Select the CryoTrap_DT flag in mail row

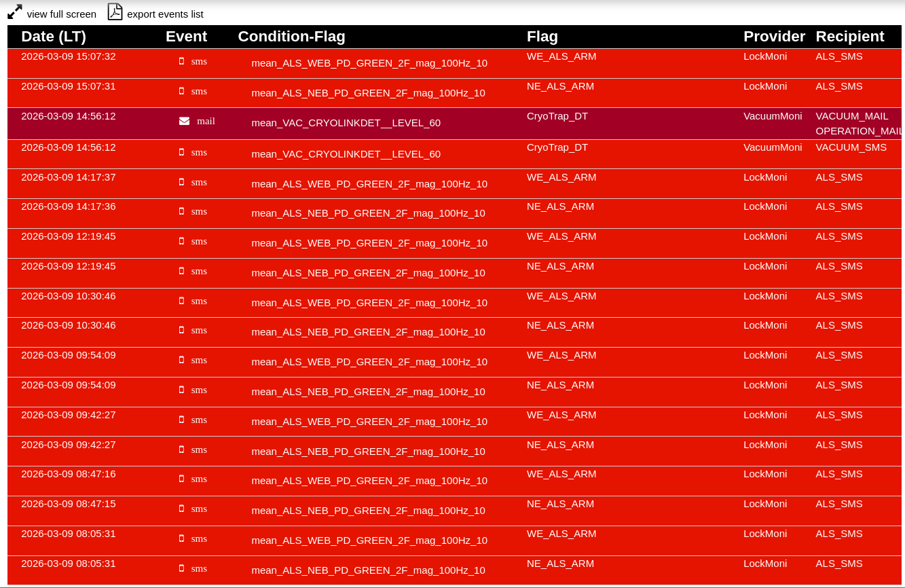click(x=557, y=116)
